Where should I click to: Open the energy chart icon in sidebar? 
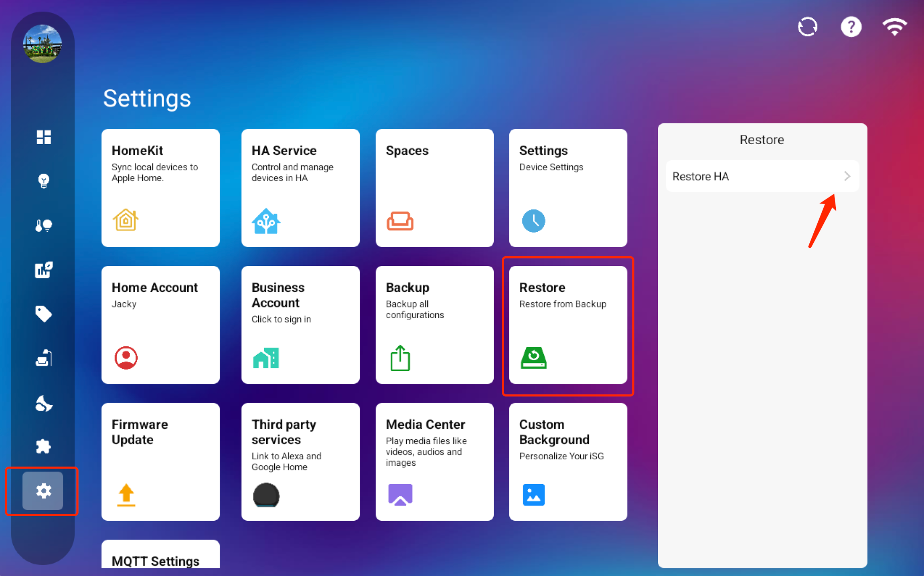coord(43,269)
